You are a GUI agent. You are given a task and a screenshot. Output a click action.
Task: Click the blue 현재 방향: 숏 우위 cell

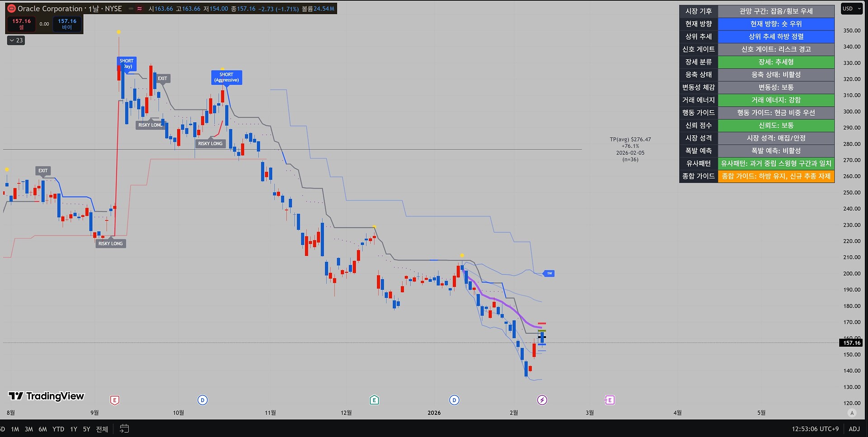[x=776, y=24]
